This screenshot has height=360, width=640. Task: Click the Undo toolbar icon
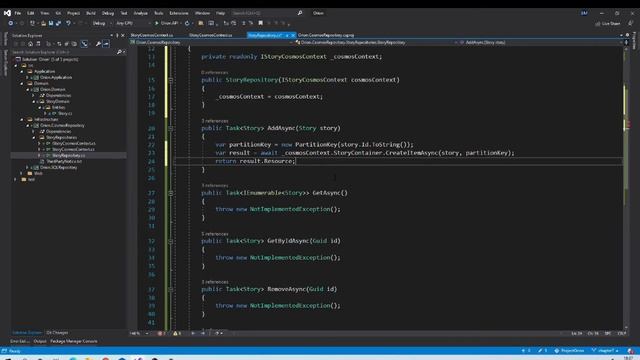69,23
